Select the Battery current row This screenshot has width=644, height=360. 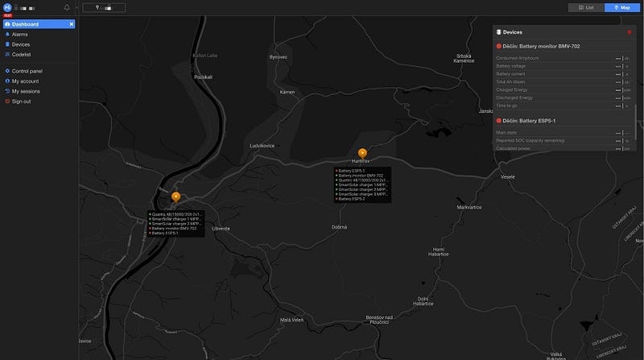(x=563, y=74)
